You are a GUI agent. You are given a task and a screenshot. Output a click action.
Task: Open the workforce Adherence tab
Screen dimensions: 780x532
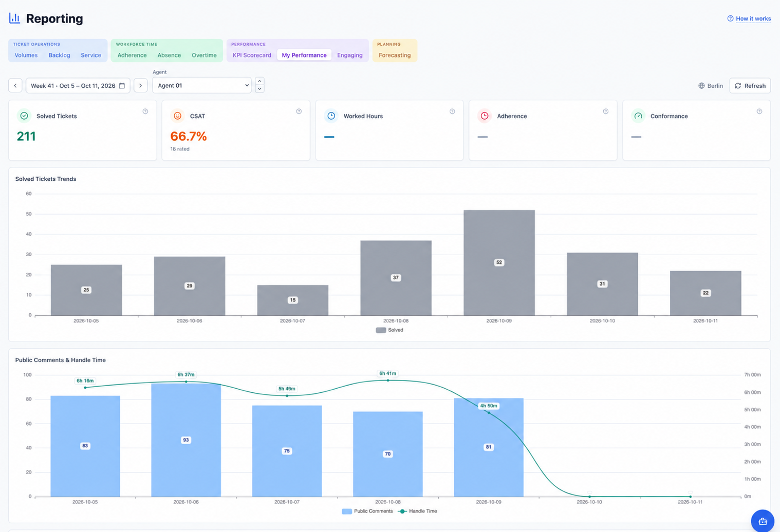132,55
